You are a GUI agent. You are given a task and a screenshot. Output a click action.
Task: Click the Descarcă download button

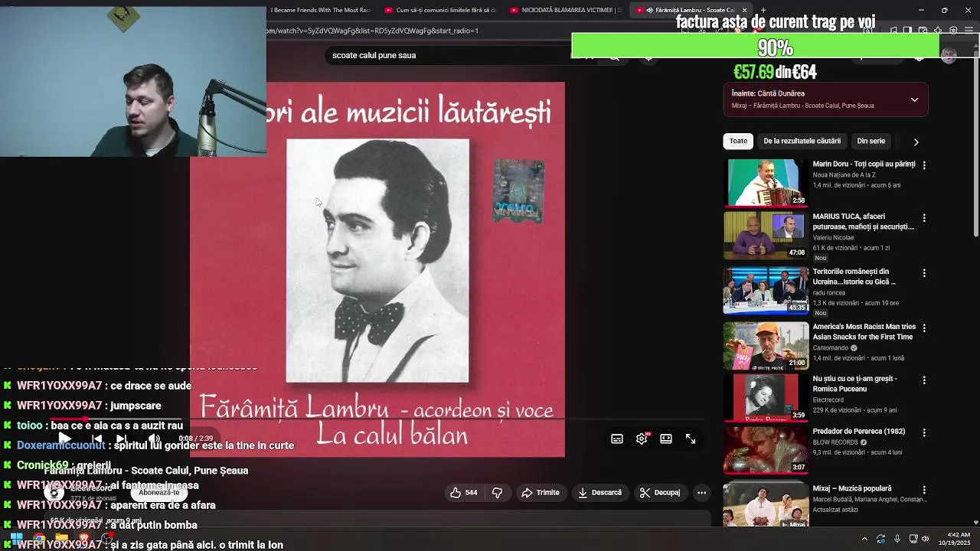pos(599,493)
